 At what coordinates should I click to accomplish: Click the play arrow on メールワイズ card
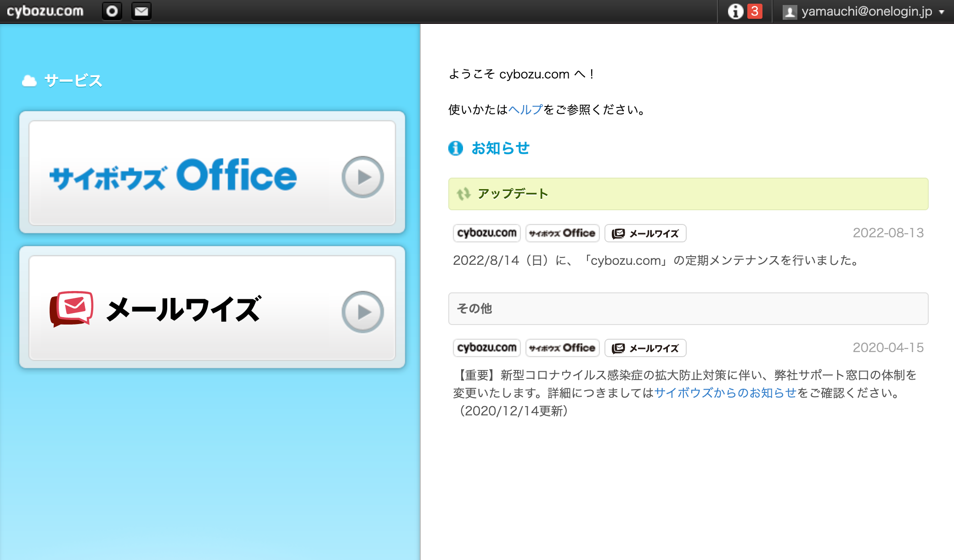363,312
